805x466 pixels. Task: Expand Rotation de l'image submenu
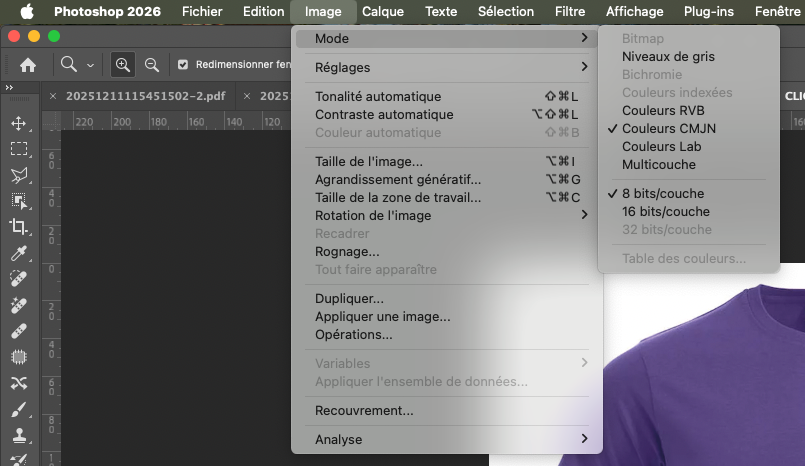[x=447, y=216]
